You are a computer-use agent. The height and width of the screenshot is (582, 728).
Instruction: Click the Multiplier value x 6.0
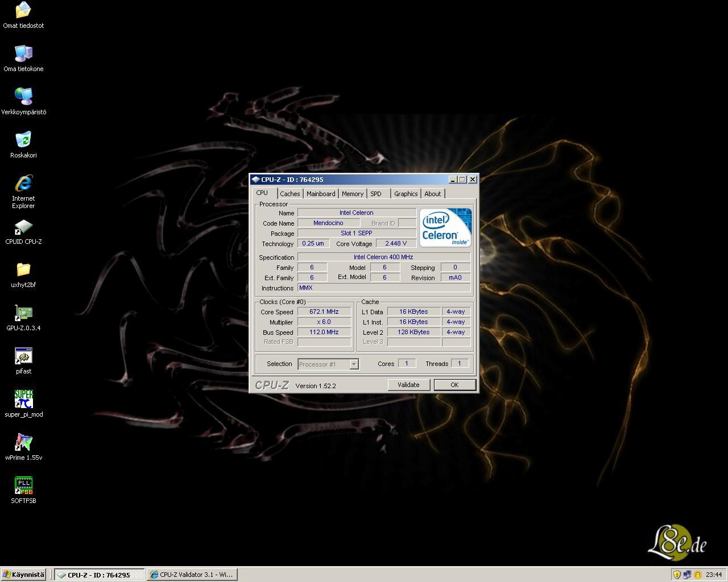pyautogui.click(x=324, y=322)
